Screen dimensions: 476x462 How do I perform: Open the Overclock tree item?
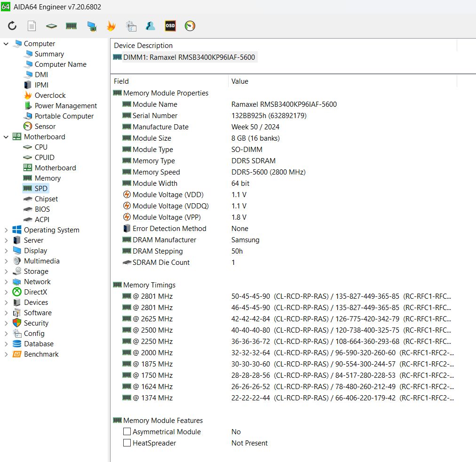point(50,96)
